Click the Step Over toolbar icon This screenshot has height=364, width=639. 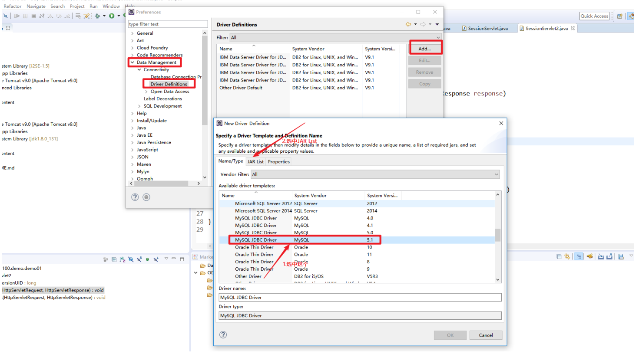tap(59, 16)
